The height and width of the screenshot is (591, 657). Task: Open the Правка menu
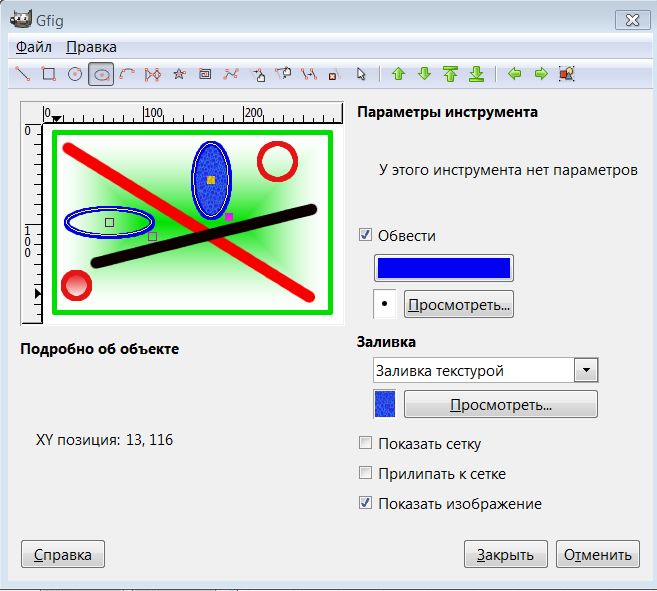pos(91,47)
